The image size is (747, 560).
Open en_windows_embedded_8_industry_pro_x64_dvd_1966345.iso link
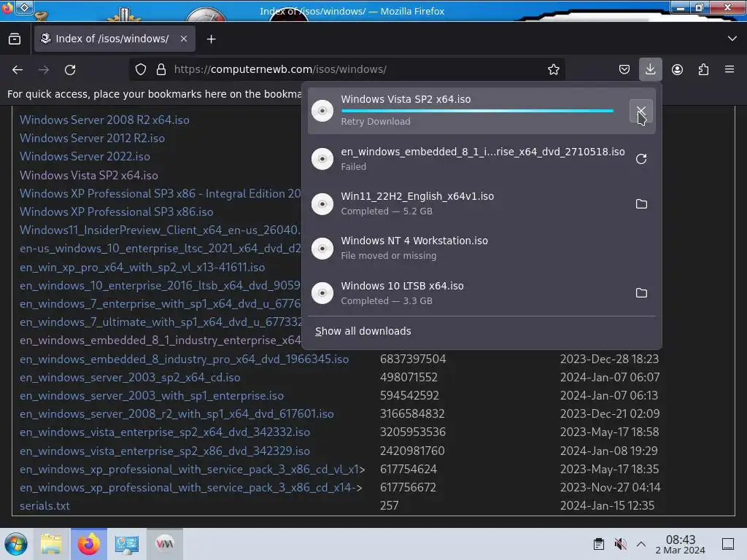pos(184,359)
